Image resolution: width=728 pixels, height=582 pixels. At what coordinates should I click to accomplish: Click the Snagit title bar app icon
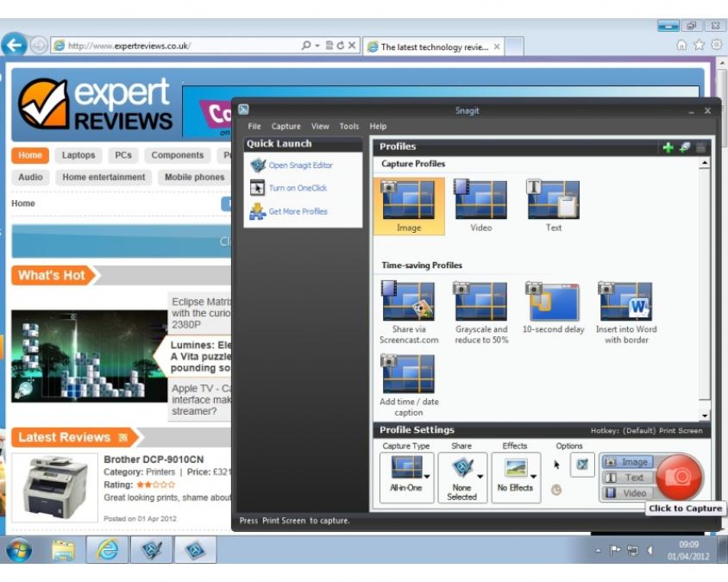243,110
